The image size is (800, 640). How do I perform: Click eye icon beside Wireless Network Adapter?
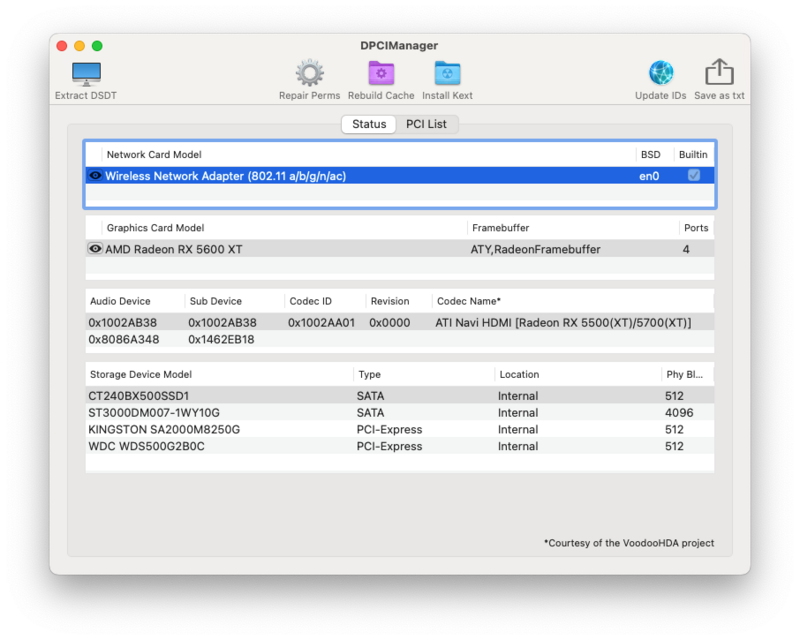95,176
